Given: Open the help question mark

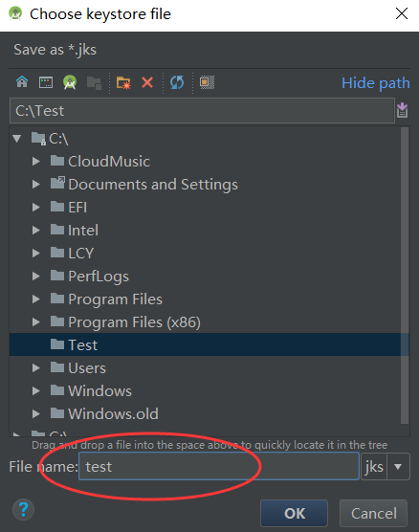Looking at the screenshot, I should [23, 509].
